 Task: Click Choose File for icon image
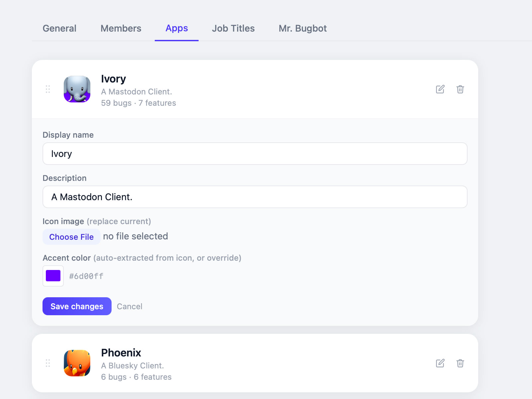71,237
